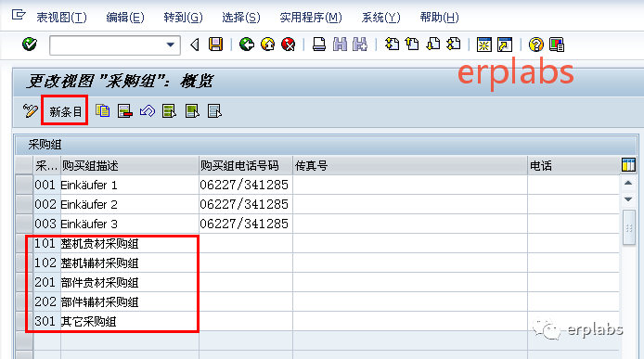Select row 001 using its row selector

[x=24, y=185]
